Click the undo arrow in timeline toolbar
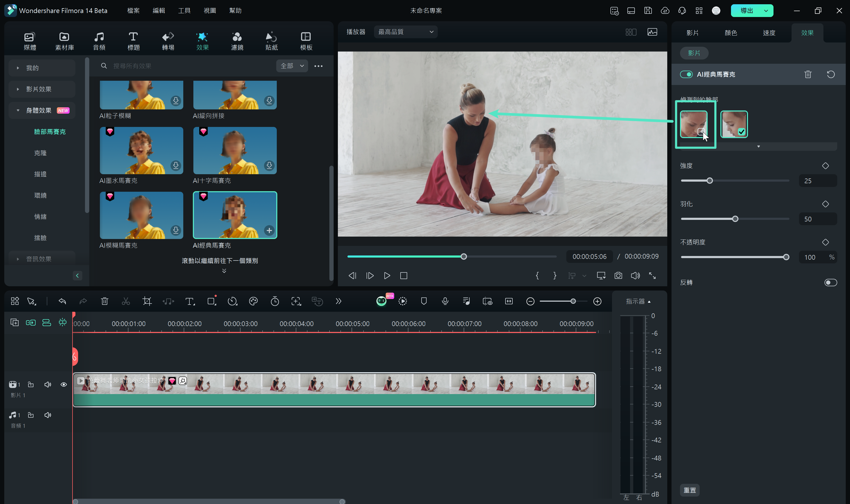Viewport: 850px width, 504px height. (62, 301)
